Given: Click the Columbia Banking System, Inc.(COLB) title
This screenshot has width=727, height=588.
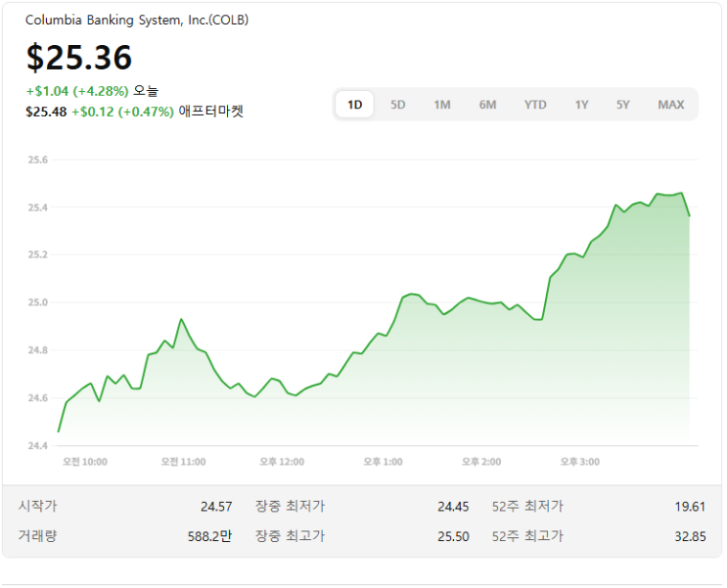Looking at the screenshot, I should click(x=137, y=20).
